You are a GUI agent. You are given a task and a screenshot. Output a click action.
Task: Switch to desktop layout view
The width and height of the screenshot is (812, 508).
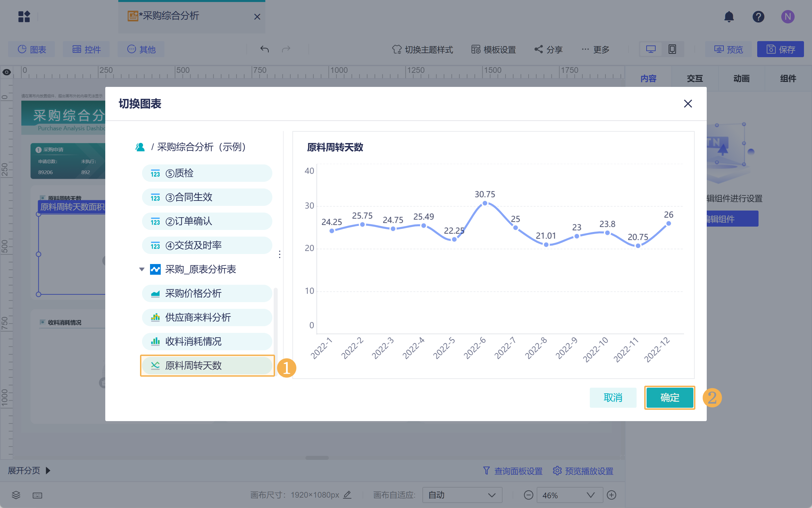pos(651,49)
